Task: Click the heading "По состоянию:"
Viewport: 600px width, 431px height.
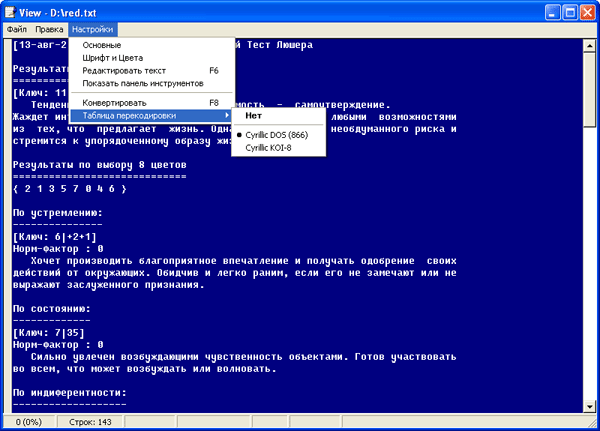Action: coord(52,309)
